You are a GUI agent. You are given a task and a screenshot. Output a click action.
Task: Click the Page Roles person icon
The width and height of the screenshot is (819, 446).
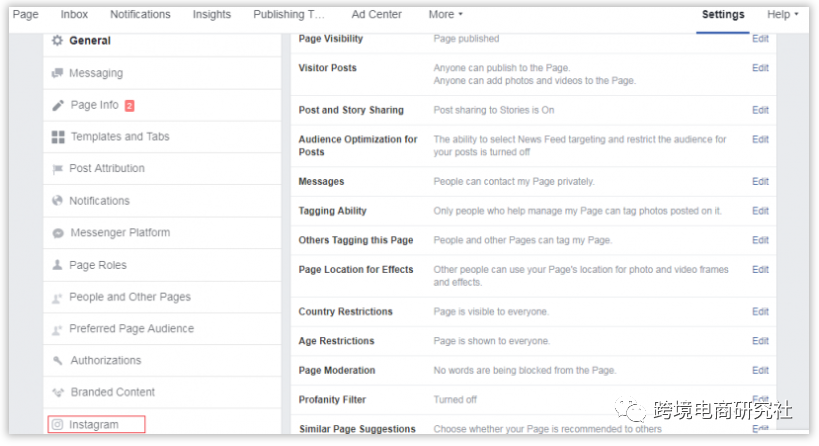[58, 265]
